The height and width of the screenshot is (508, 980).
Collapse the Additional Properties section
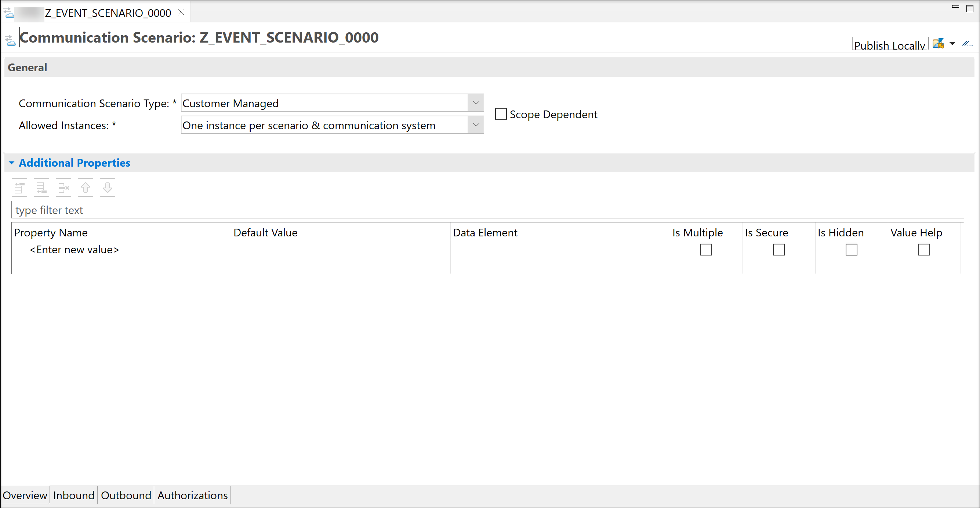click(x=12, y=163)
